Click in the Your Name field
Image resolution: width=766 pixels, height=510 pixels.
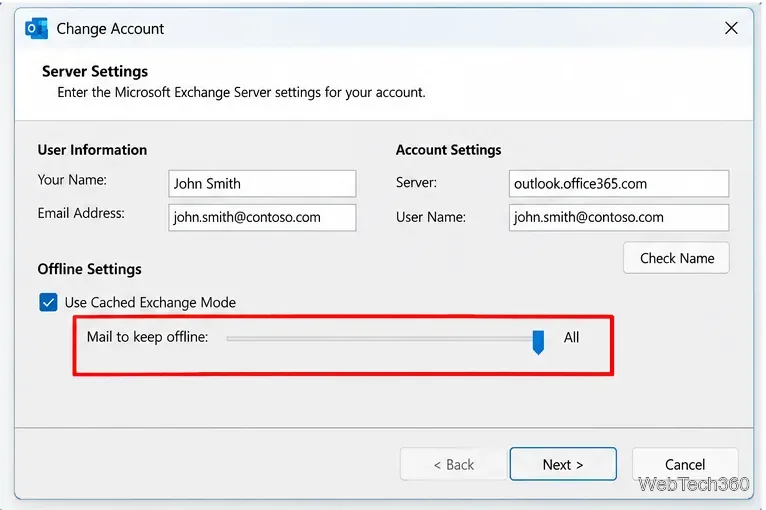262,184
